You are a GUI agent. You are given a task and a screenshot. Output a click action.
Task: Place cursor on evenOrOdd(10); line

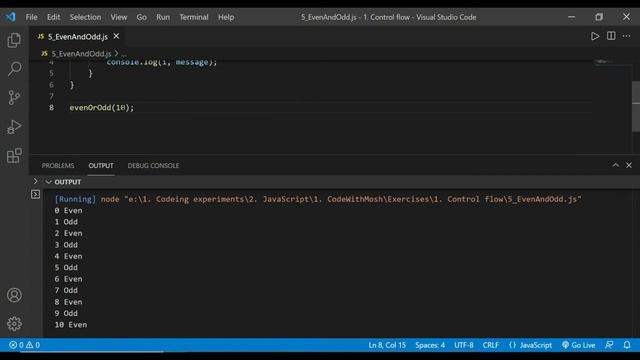(x=101, y=107)
